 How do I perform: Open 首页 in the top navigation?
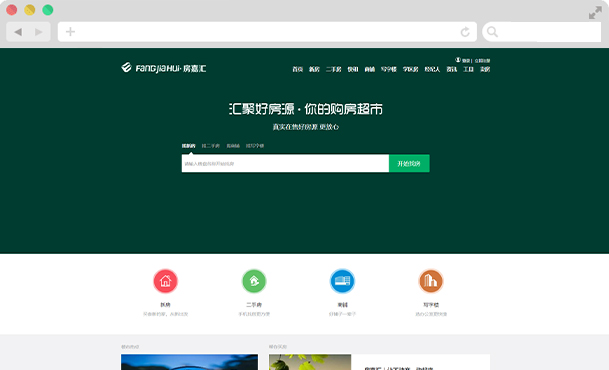298,69
